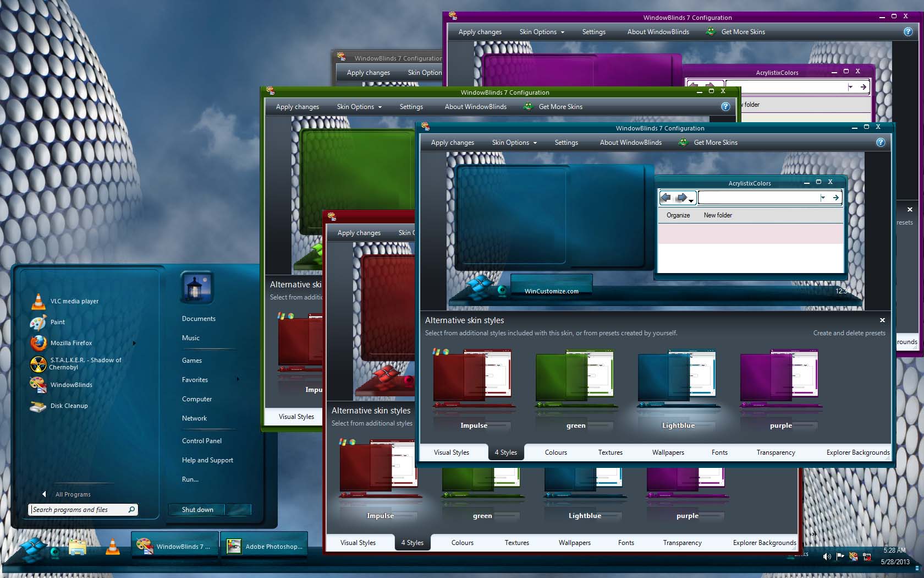
Task: Open the pinned Explorer folder taskbar icon
Action: (x=78, y=548)
